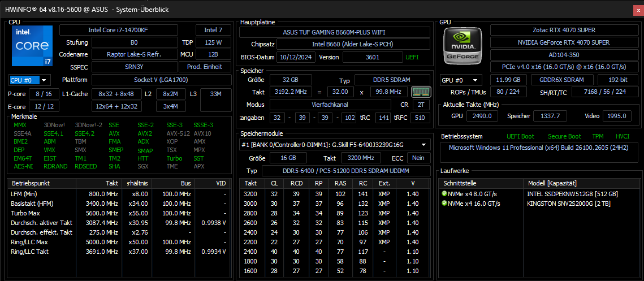Viewport: 644px width, 281px height.
Task: Click the BIOS-Datum 10/12/2024 value
Action: click(x=296, y=57)
